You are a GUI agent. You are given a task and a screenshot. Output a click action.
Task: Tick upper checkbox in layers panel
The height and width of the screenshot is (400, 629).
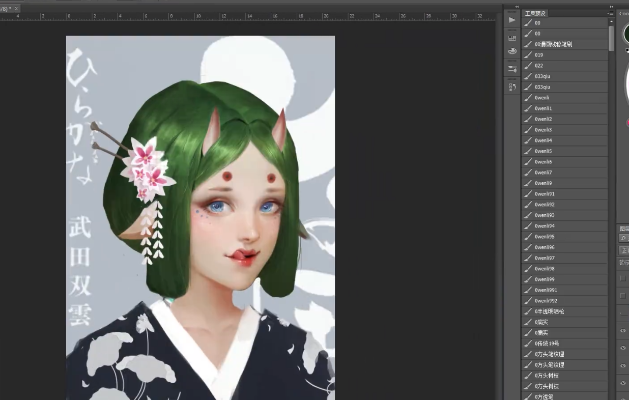pyautogui.click(x=623, y=278)
